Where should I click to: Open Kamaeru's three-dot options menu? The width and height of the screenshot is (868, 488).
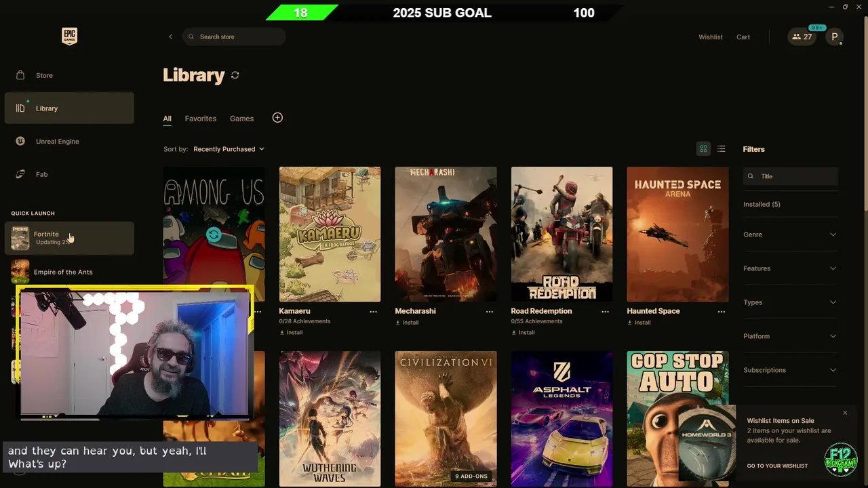coord(373,312)
